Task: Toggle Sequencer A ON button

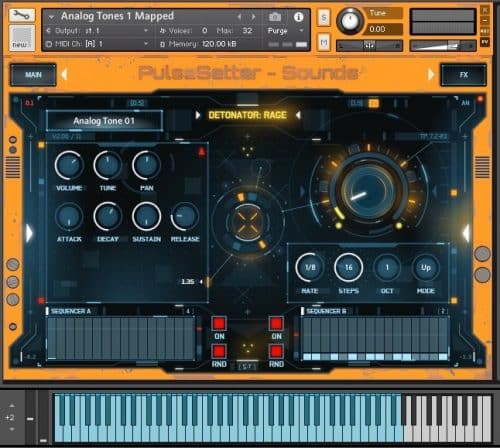Action: tap(219, 324)
